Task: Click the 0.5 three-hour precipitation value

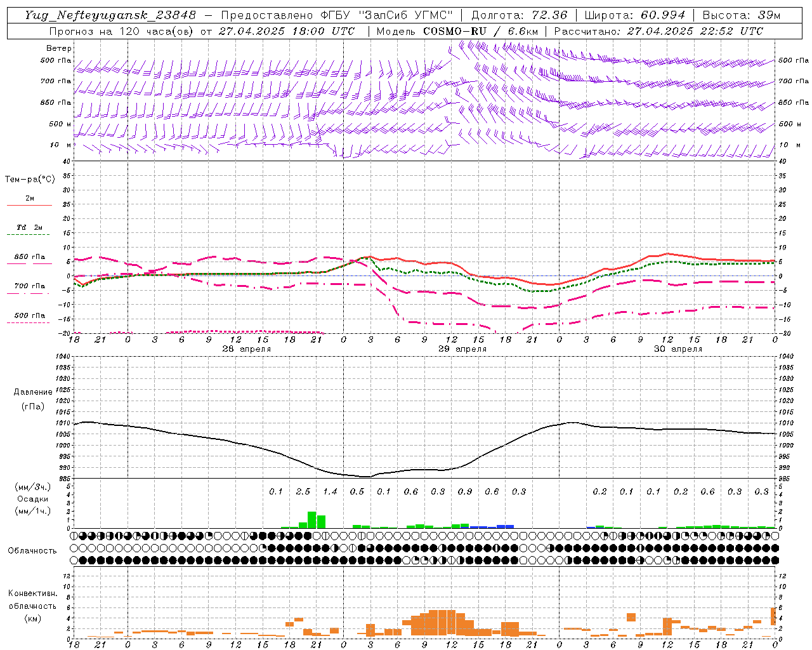Action: (x=357, y=492)
